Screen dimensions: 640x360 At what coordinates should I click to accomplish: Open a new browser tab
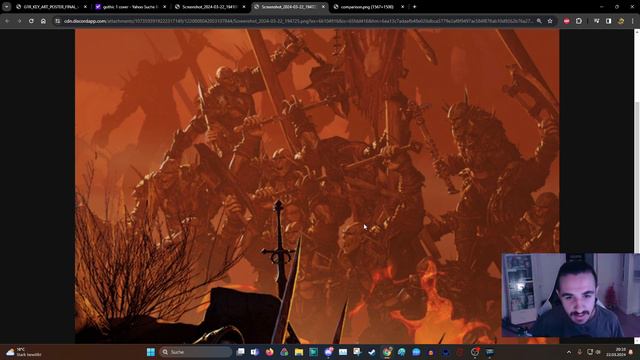click(x=414, y=7)
